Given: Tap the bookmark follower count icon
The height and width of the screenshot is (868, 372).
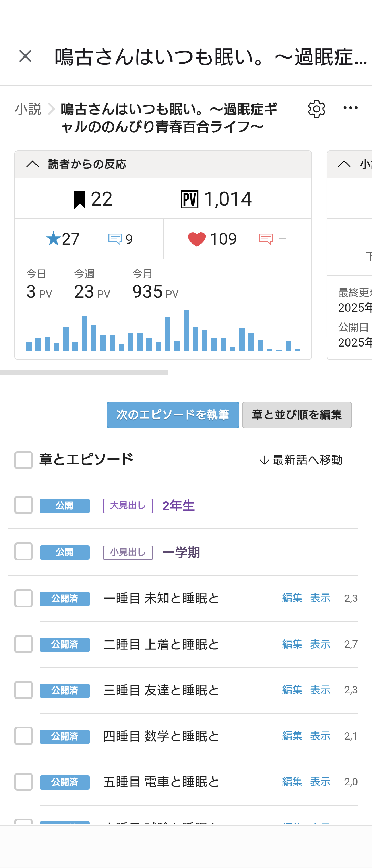Looking at the screenshot, I should (x=80, y=199).
